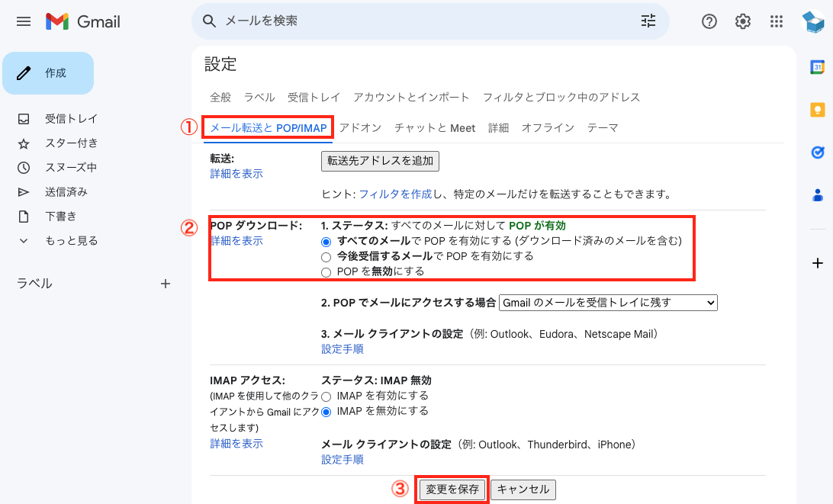Screen dimensions: 833x504
Task: Select すべてのメールで POP を有効にする radio
Action: [326, 242]
